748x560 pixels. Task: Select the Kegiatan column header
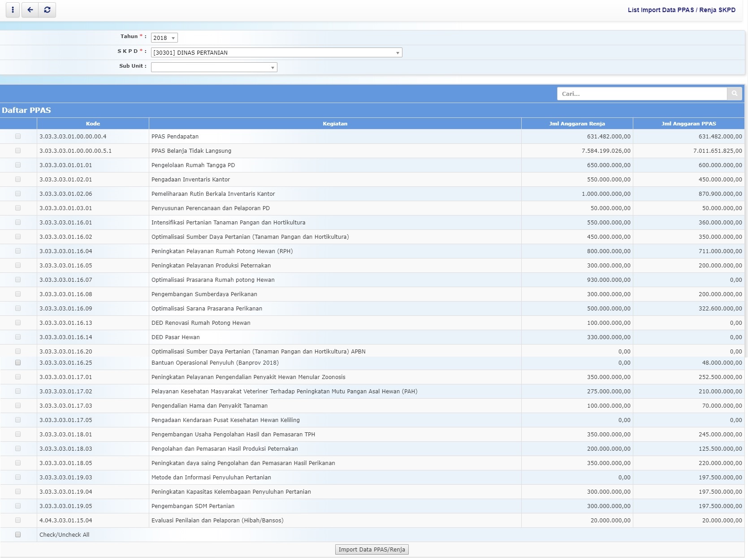pos(335,123)
